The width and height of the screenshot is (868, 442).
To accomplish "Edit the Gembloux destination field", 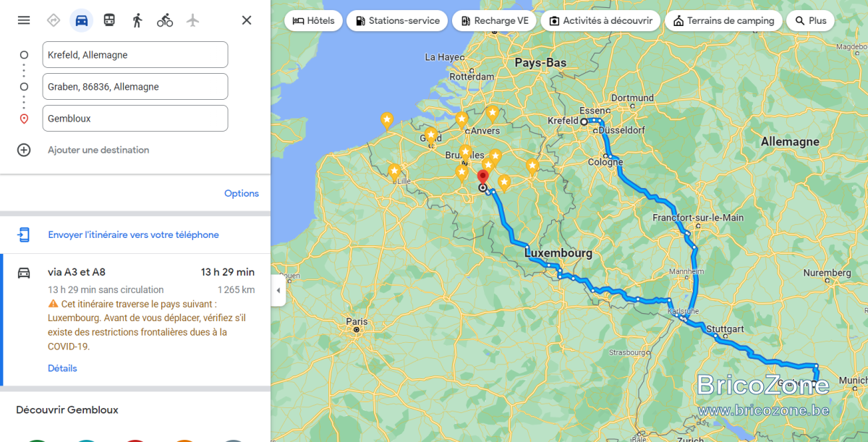I will click(x=135, y=119).
